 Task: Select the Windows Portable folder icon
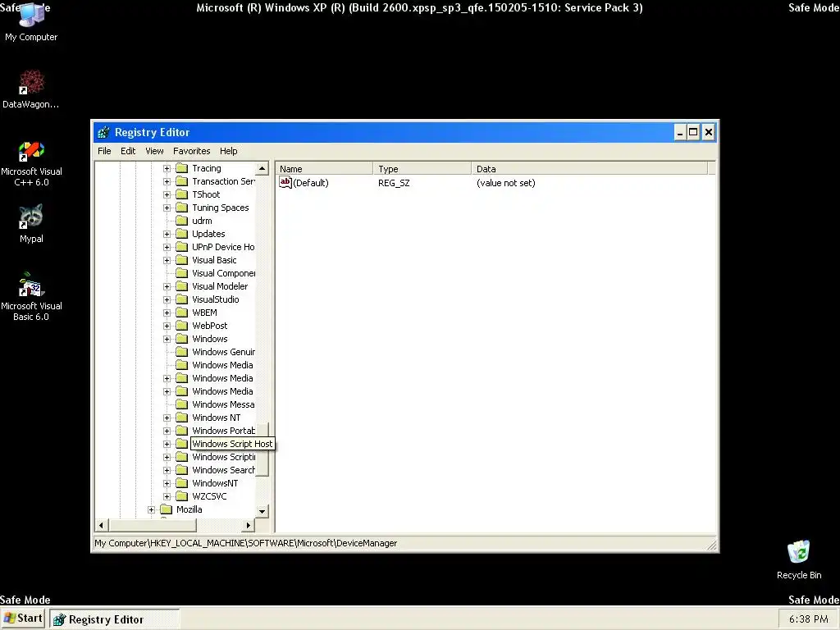click(x=181, y=431)
